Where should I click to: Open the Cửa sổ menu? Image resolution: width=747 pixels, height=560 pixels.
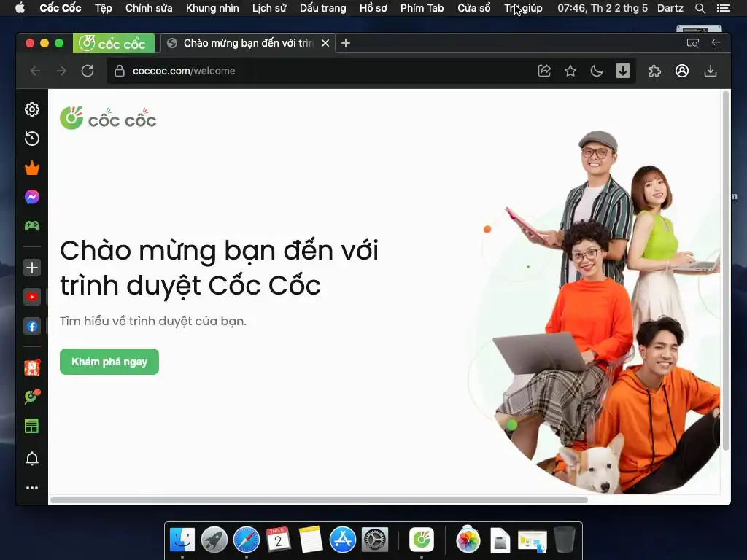[474, 8]
